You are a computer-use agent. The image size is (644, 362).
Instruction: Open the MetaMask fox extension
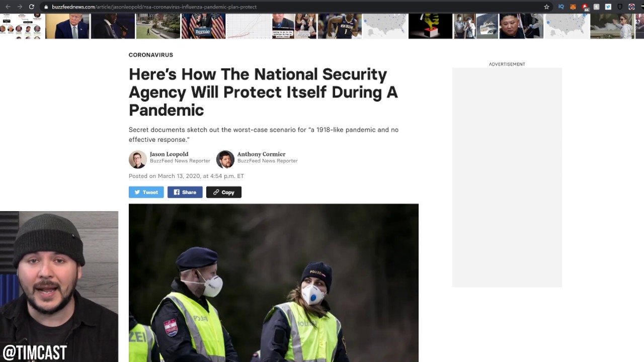pos(573,7)
